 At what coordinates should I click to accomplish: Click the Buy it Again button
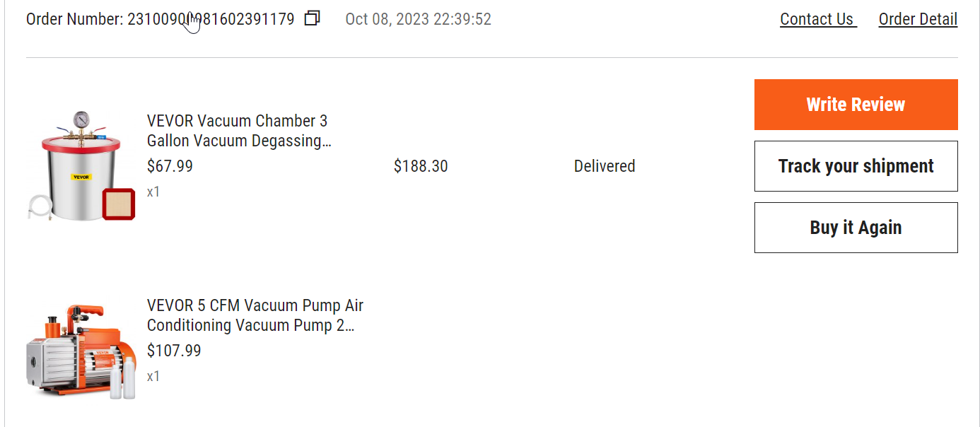tap(856, 228)
